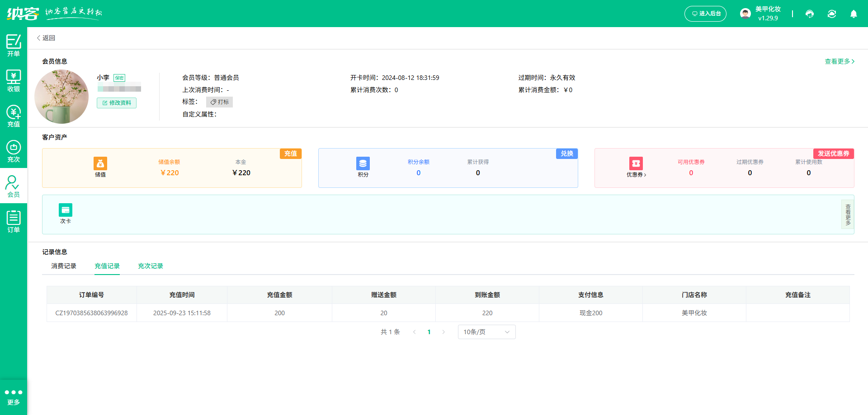
Task: Expand the vertical 查看更多 assets panel
Action: click(848, 214)
